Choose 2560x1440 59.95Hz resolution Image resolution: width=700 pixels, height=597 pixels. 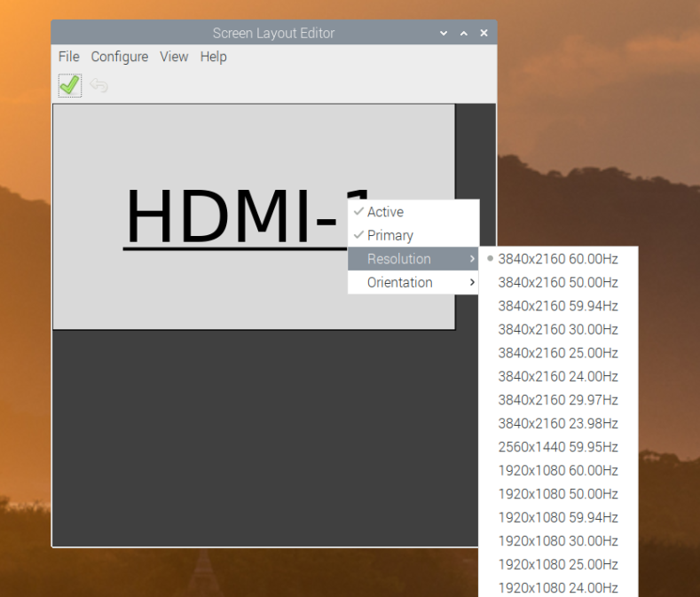pos(557,447)
